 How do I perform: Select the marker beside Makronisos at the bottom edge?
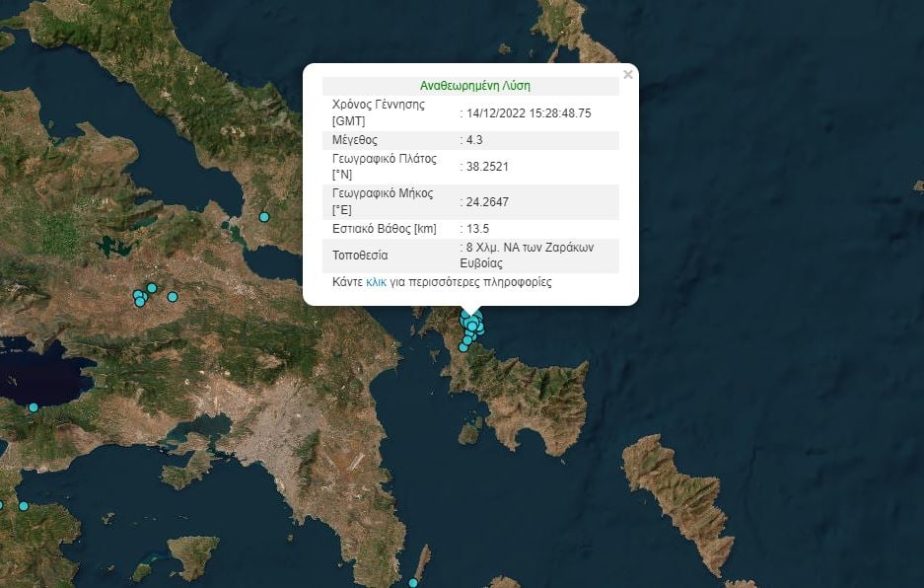413,583
